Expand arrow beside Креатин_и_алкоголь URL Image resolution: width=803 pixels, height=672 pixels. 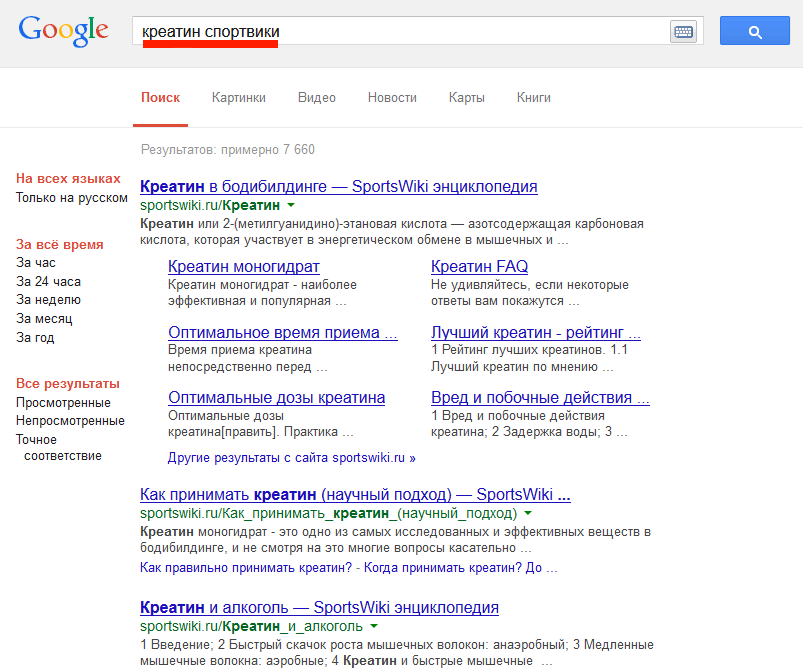click(x=374, y=626)
